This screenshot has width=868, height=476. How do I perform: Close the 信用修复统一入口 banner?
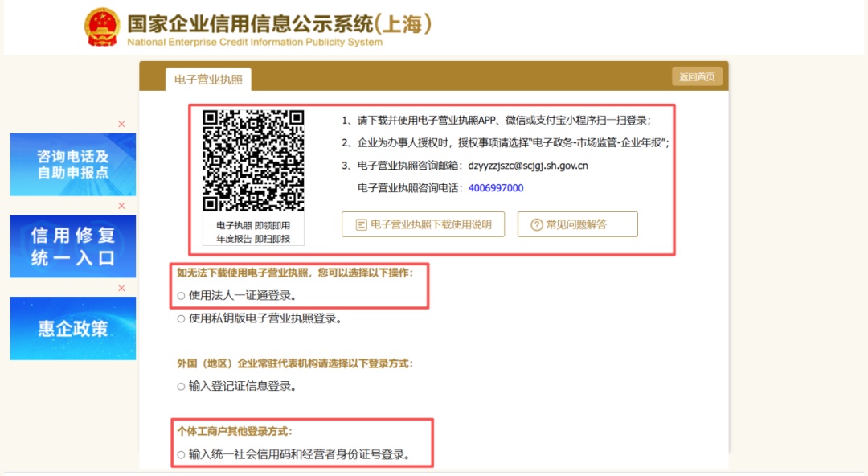point(122,206)
